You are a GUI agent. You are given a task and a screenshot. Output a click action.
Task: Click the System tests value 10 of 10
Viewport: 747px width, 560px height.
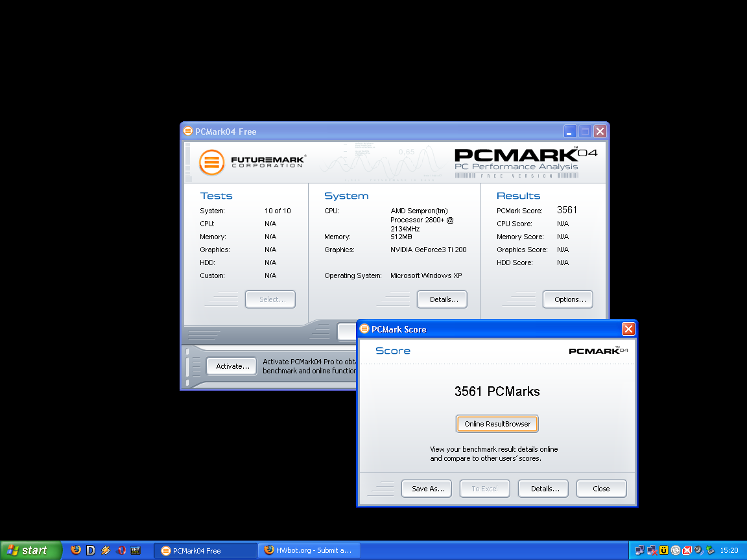pos(278,211)
